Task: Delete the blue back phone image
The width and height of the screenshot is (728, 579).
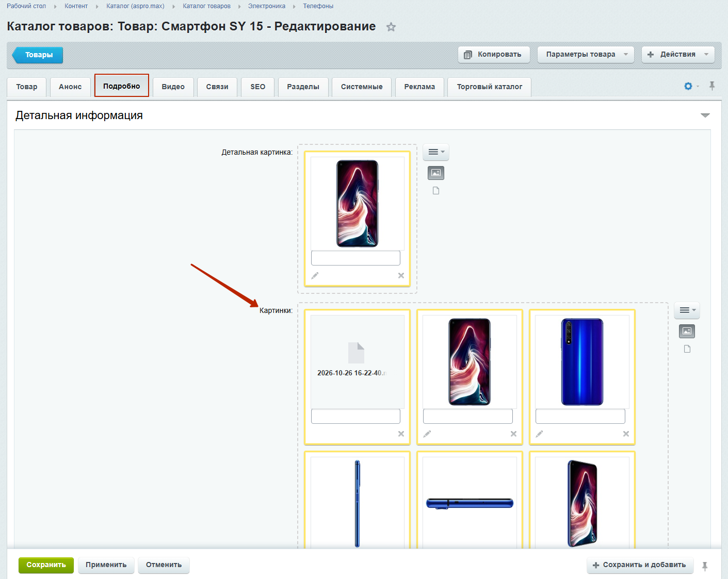Action: 626,434
